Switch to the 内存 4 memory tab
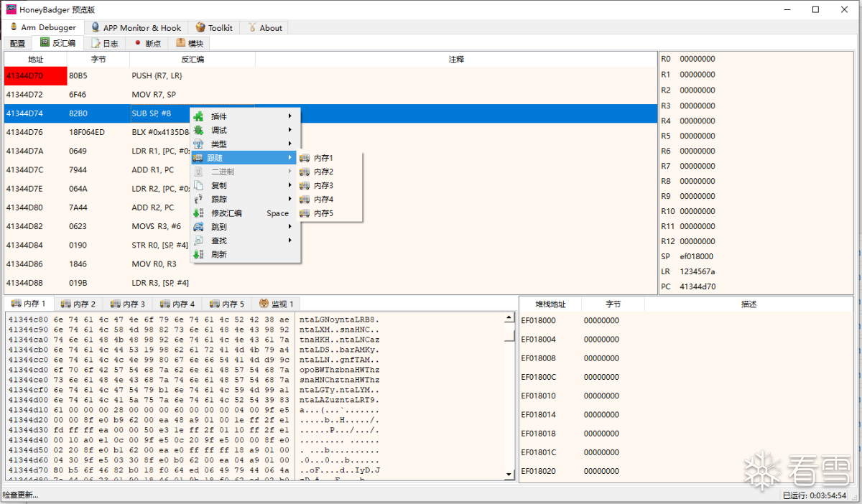This screenshot has width=862, height=504. coord(177,304)
